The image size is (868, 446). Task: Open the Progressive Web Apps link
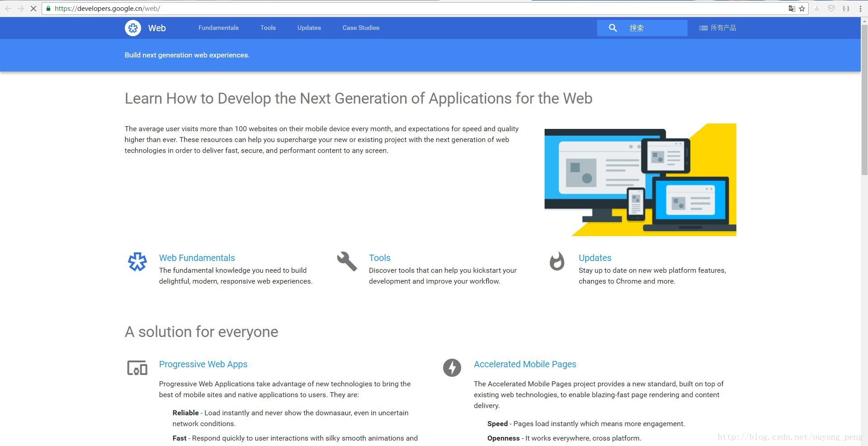tap(203, 364)
